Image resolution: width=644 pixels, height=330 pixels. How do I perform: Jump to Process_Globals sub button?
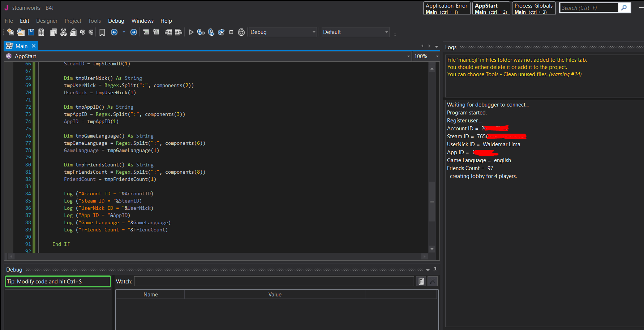coord(533,8)
